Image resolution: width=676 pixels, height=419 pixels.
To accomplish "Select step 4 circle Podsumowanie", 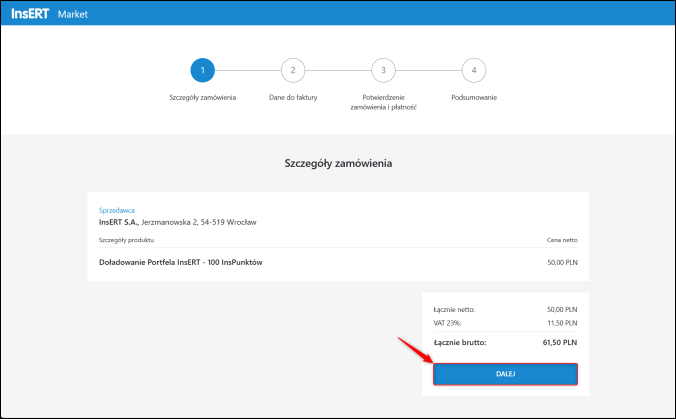I will click(474, 70).
